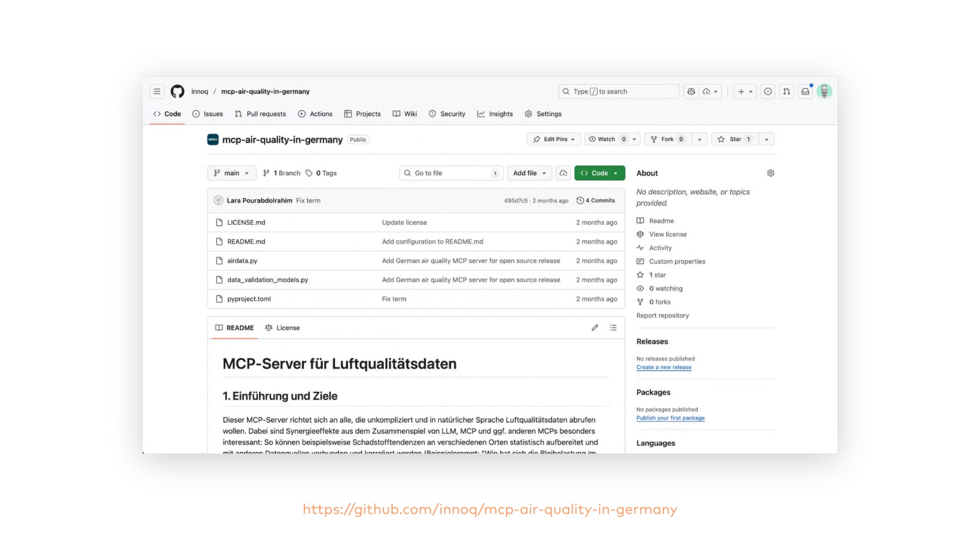This screenshot has height=551, width=980.
Task: Open pull requests icon in header
Action: 786,91
